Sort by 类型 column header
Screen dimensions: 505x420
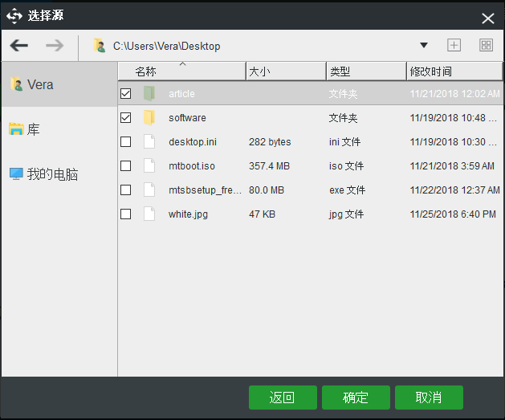pyautogui.click(x=367, y=71)
